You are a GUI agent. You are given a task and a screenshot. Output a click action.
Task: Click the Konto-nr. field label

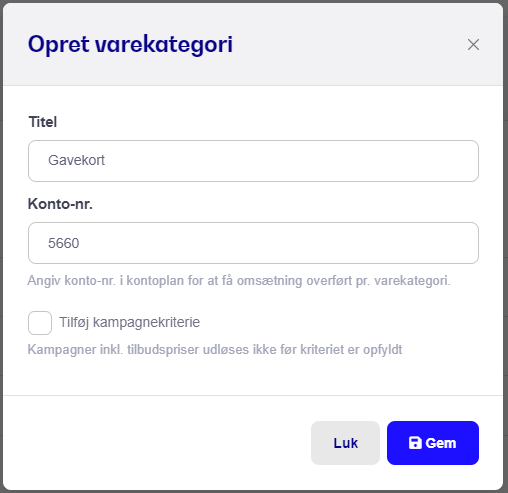click(60, 204)
